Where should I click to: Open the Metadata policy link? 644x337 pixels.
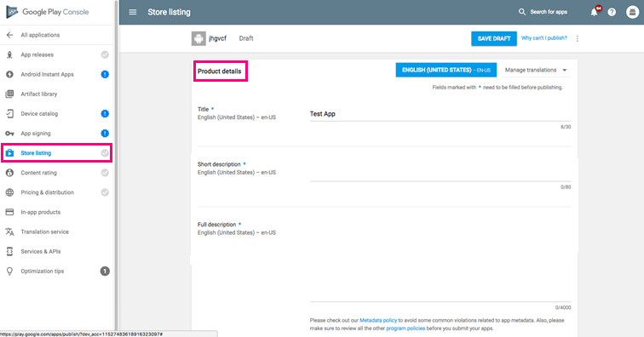[378, 320]
